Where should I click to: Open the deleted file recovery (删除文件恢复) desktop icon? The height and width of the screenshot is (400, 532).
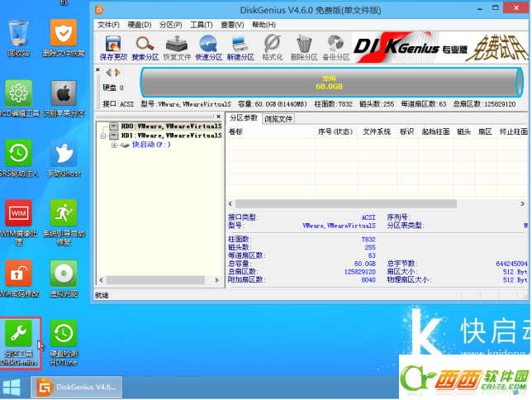[64, 38]
